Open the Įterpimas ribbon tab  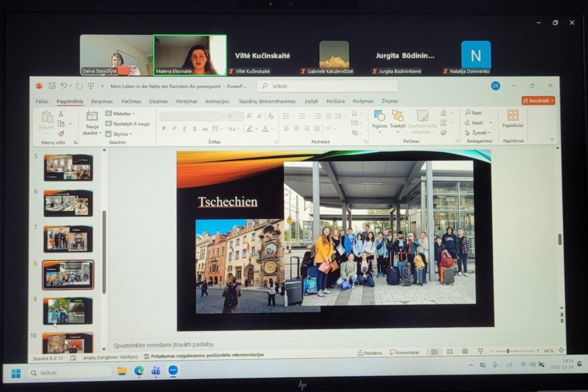pos(102,101)
